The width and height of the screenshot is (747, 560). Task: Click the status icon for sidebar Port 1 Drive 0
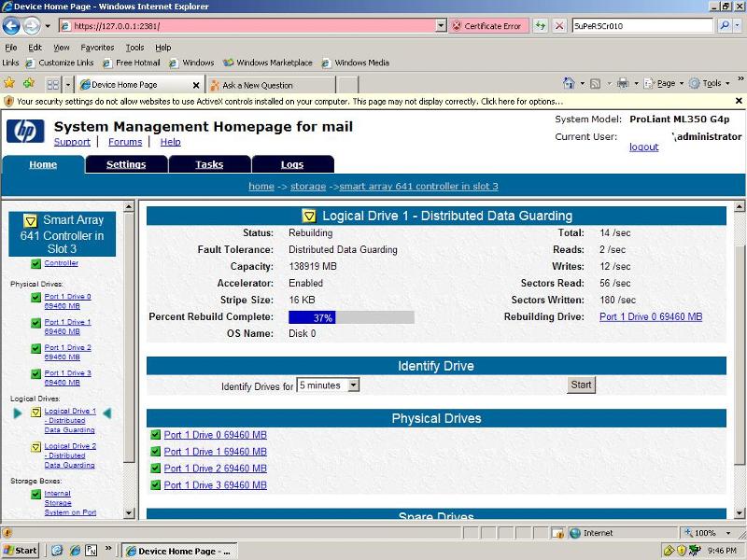click(x=35, y=298)
